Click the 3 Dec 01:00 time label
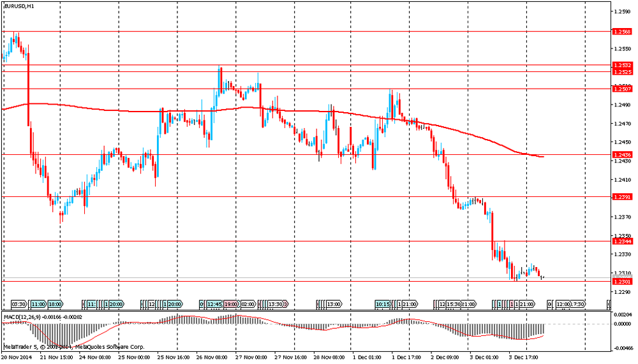Image resolution: width=638 pixels, height=364 pixels. coord(484,358)
